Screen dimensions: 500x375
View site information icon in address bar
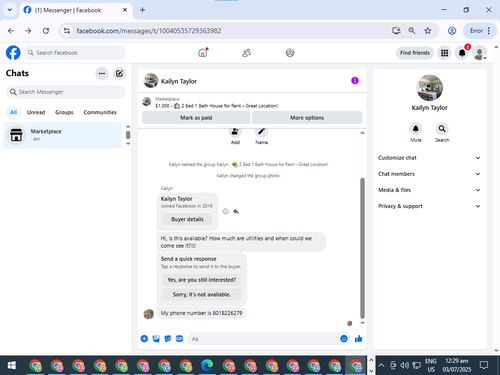coord(67,31)
